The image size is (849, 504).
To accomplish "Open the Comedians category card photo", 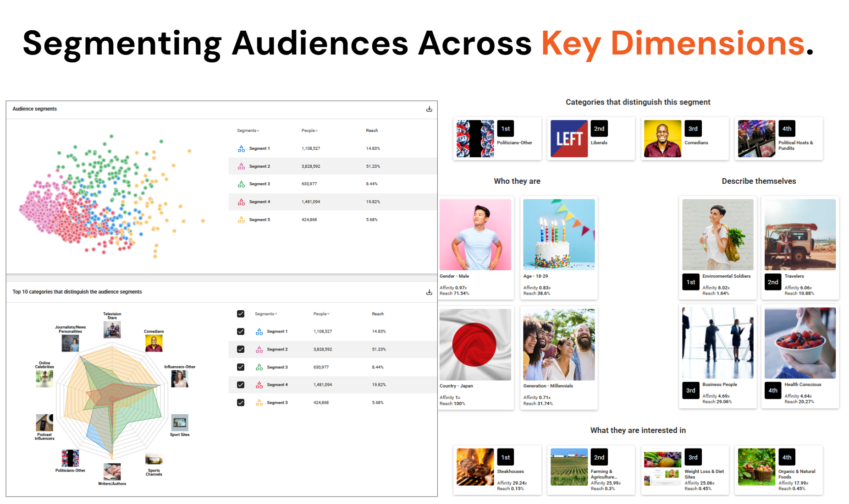I will point(662,139).
